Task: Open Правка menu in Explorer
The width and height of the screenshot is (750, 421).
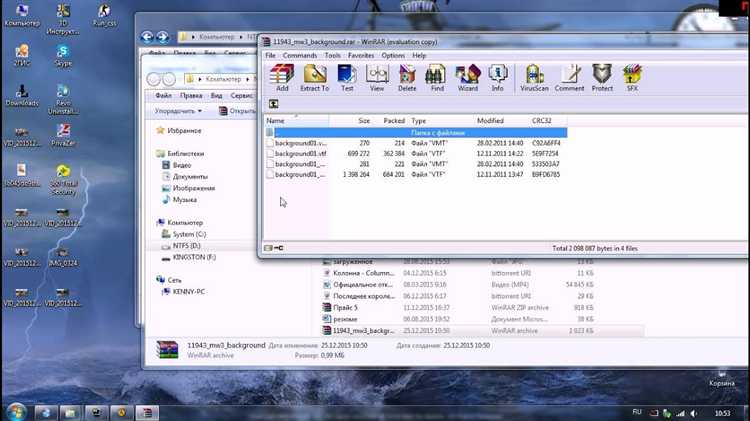Action: click(191, 96)
